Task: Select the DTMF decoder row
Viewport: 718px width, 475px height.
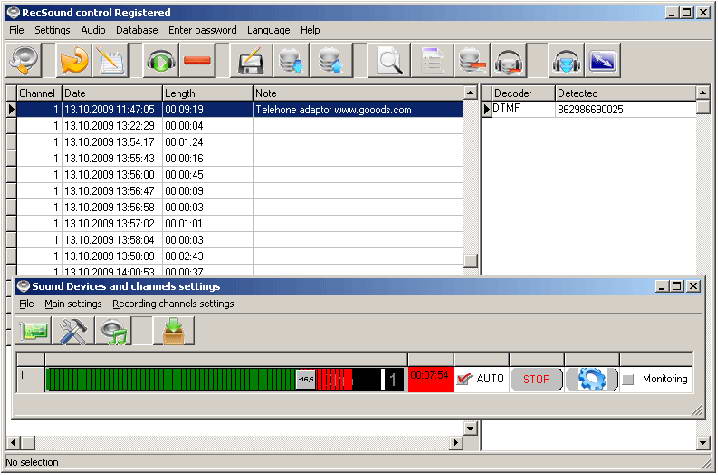Action: pyautogui.click(x=594, y=109)
